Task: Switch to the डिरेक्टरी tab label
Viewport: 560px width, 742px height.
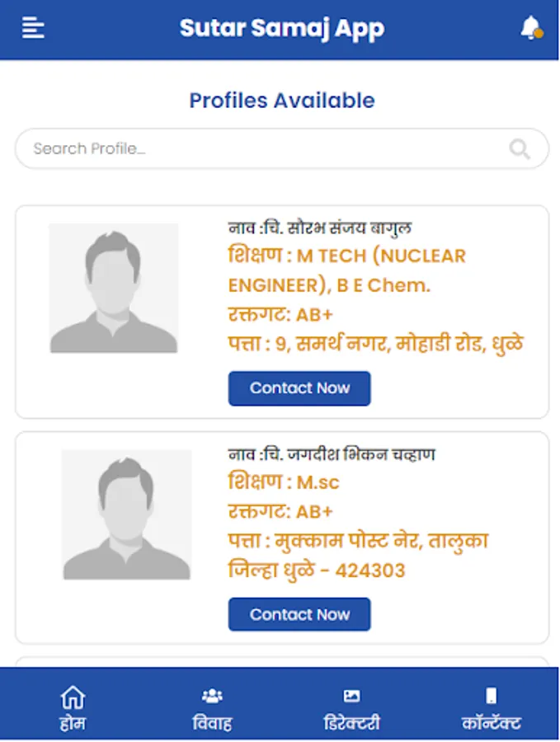Action: pos(351,724)
